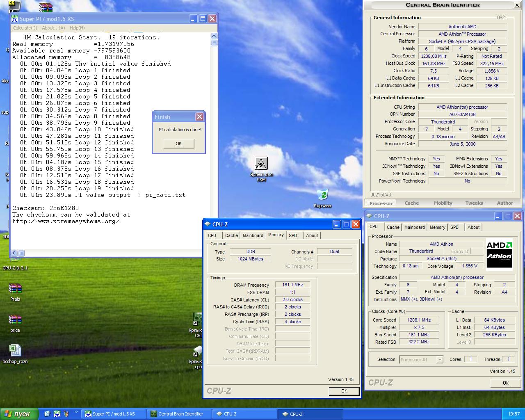Click the DRAM Frequency value 161.1 MHz

point(293,285)
